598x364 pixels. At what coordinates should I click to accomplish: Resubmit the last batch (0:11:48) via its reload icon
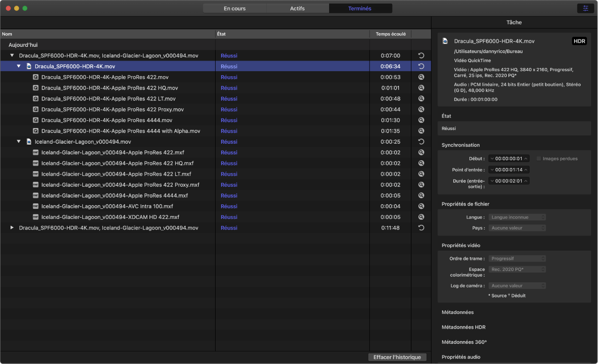(x=421, y=228)
